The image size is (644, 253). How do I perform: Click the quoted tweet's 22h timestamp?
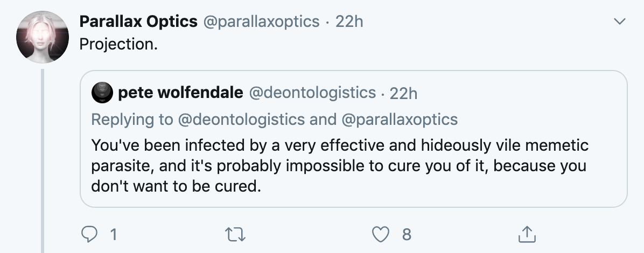point(403,93)
